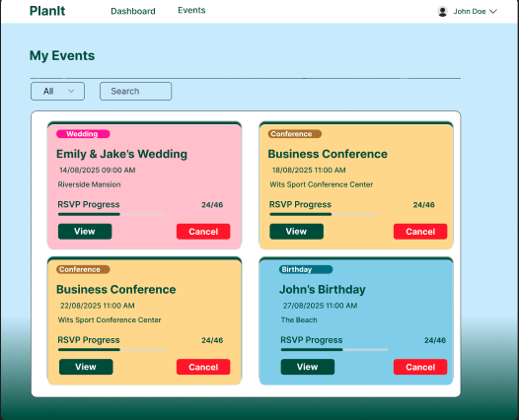Select the Emily & Jake's Wedding title

[121, 154]
